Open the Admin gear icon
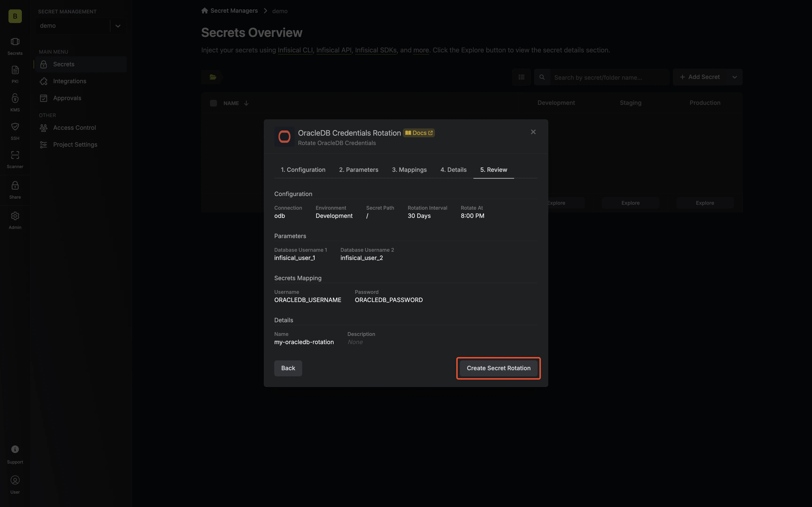This screenshot has height=507, width=812. tap(15, 216)
